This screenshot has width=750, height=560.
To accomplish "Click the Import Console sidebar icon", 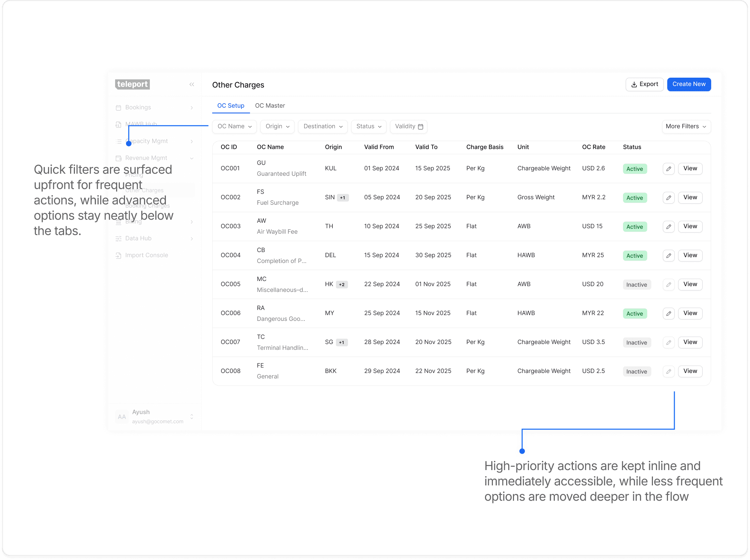I will 119,255.
